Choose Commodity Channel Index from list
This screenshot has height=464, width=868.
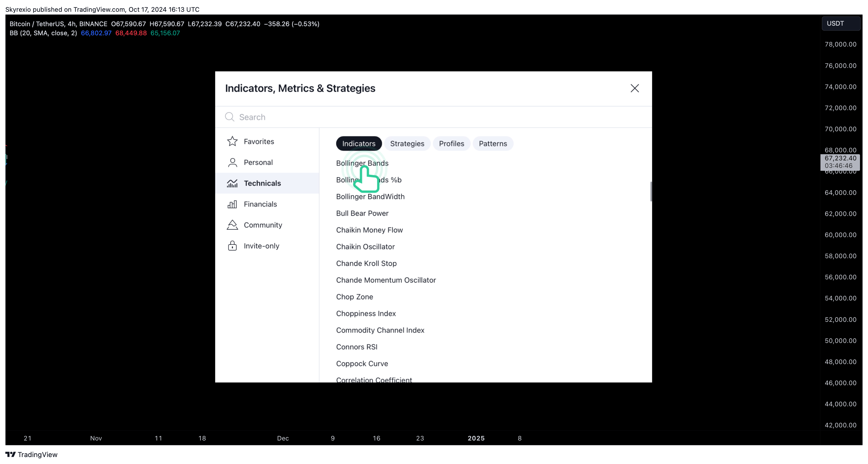pyautogui.click(x=380, y=330)
